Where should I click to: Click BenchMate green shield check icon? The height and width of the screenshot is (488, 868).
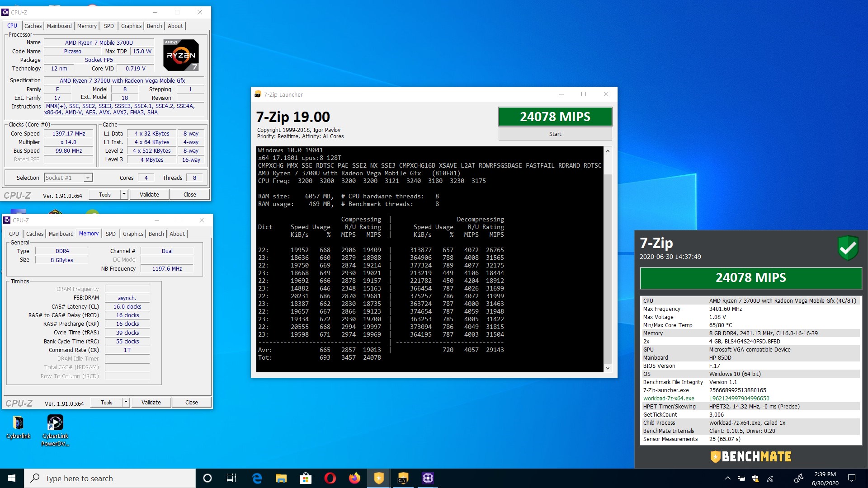(x=848, y=248)
